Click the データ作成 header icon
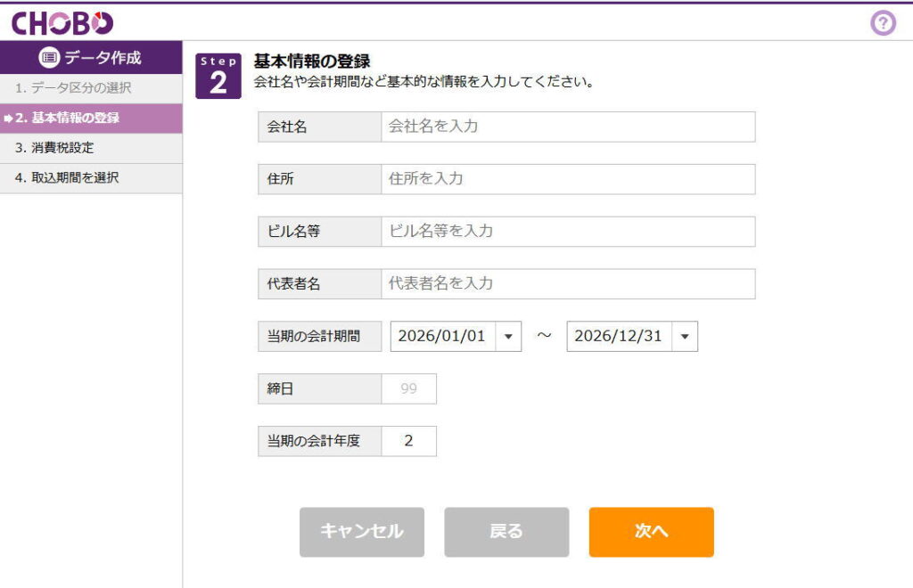913x588 pixels. (49, 58)
